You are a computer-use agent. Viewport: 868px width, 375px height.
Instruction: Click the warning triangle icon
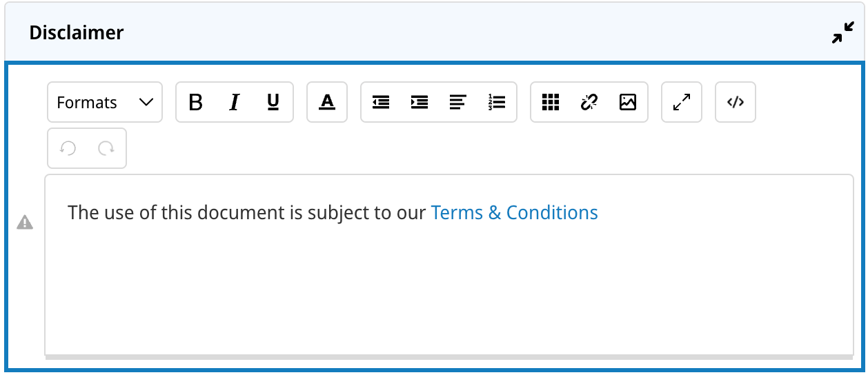click(x=25, y=222)
